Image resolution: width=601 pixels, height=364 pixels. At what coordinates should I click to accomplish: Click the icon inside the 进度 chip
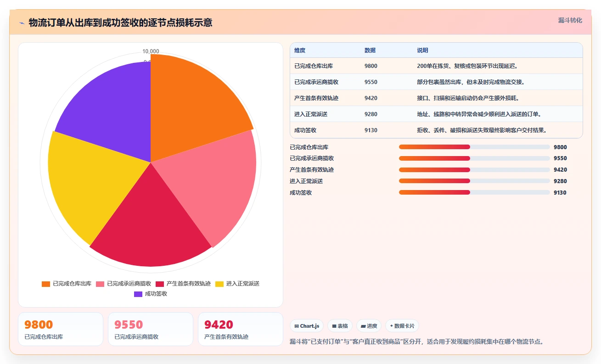[x=363, y=326]
